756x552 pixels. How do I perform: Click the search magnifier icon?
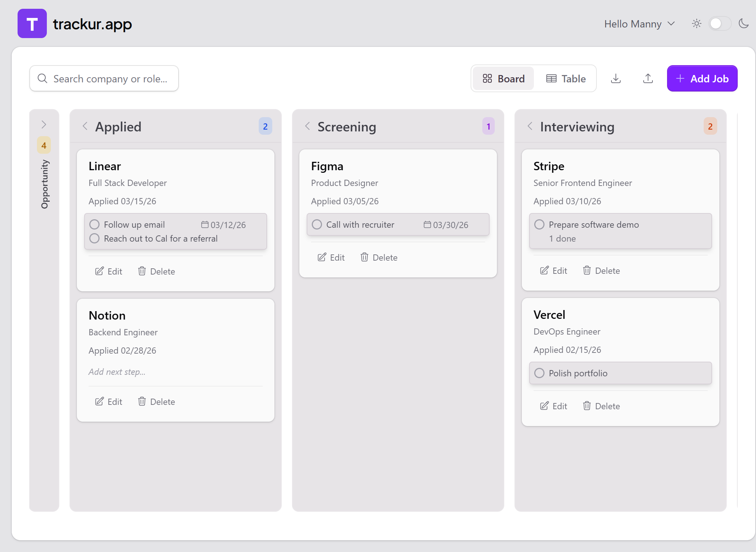click(42, 78)
